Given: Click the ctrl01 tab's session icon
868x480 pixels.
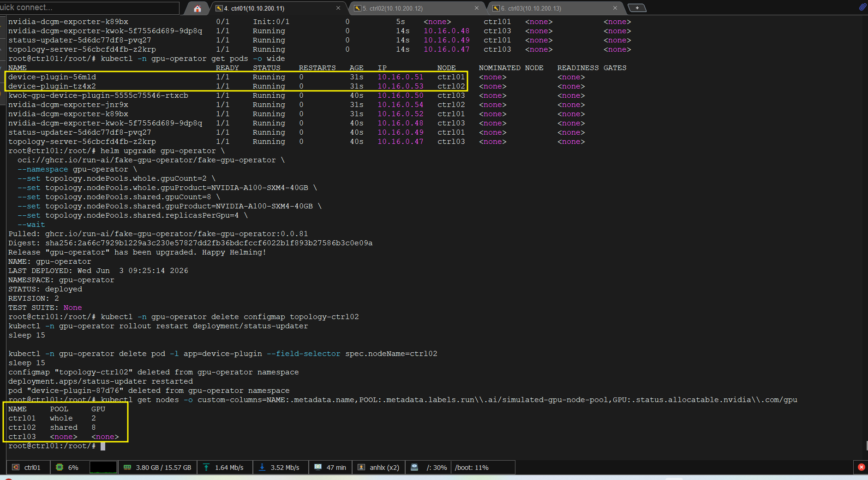Looking at the screenshot, I should point(219,8).
